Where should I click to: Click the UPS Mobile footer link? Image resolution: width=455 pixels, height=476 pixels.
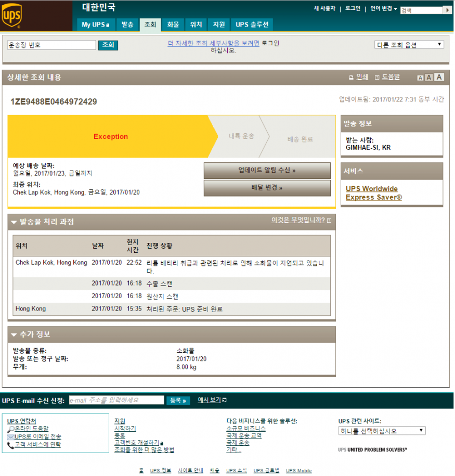click(x=298, y=470)
